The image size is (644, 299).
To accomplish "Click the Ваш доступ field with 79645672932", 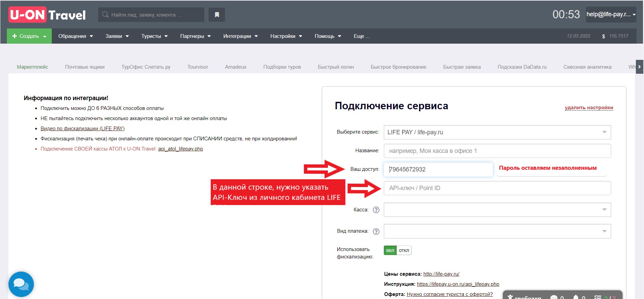I will point(438,169).
